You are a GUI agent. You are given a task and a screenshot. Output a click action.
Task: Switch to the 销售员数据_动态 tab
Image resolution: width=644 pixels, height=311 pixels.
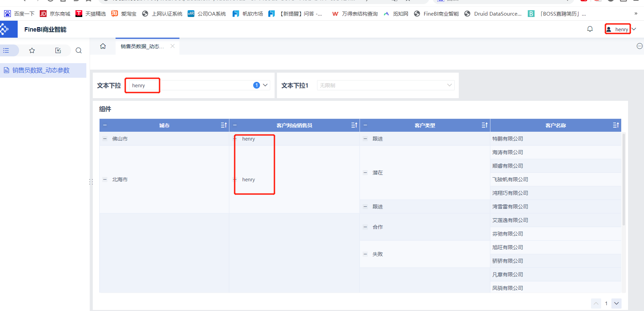tap(142, 46)
